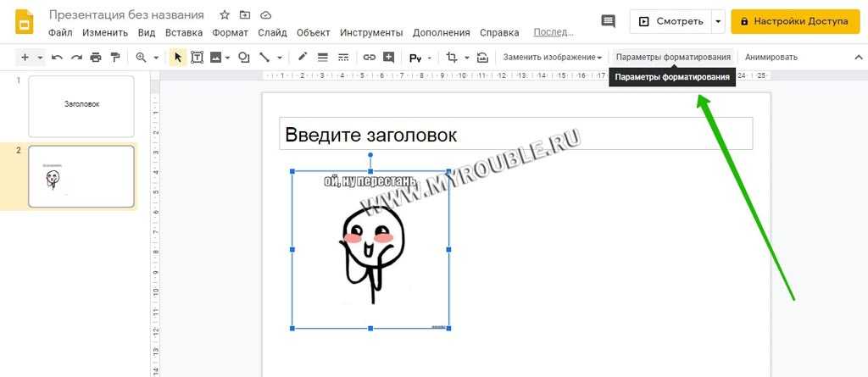The height and width of the screenshot is (377, 868).
Task: Click the Undo arrow in toolbar
Action: coord(57,58)
